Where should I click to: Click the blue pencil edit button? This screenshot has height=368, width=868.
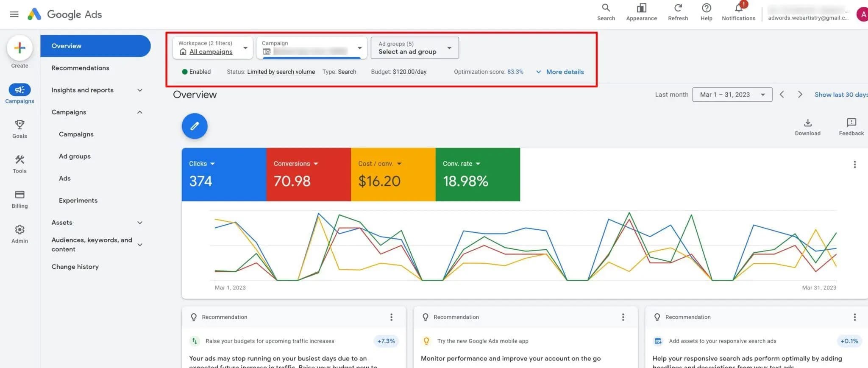point(195,126)
